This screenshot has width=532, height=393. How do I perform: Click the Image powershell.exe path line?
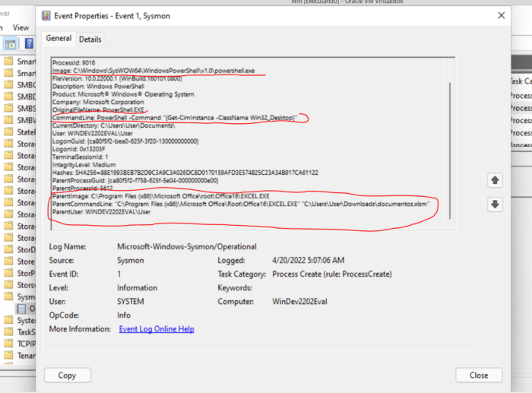click(154, 71)
